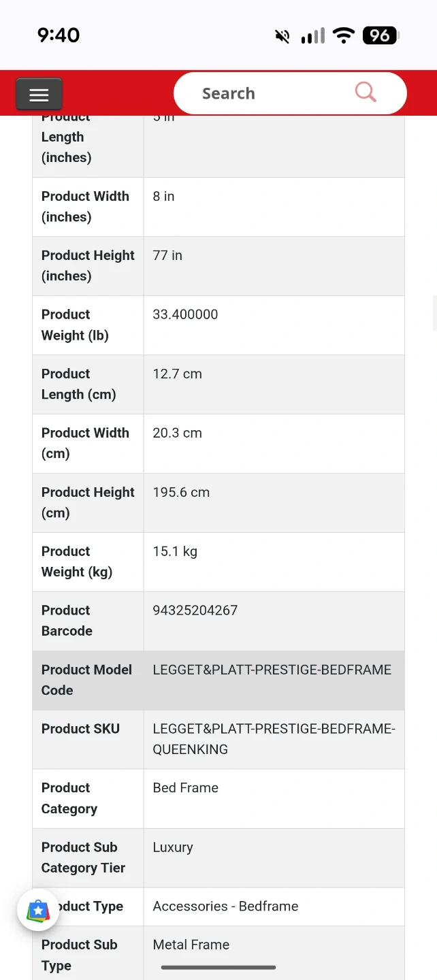Tap the 195.6 cm height value

click(181, 492)
